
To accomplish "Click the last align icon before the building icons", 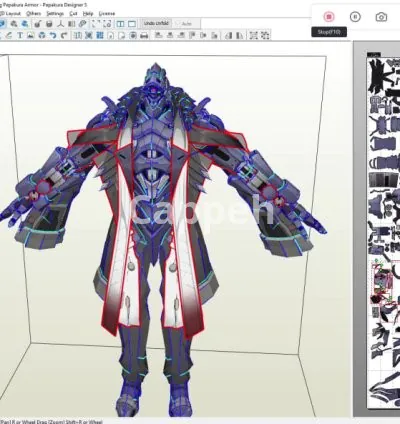I will click(215, 35).
